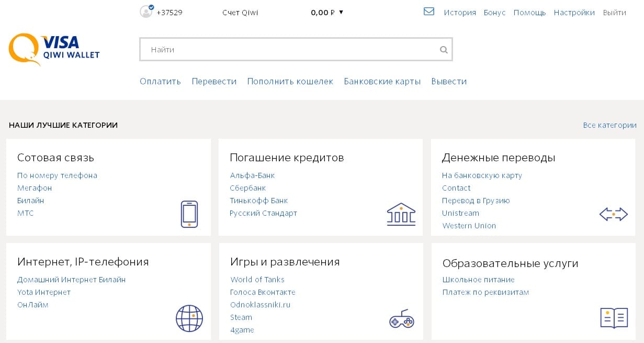The width and height of the screenshot is (644, 343).
Task: Select the Contact transfer option
Action: 456,188
